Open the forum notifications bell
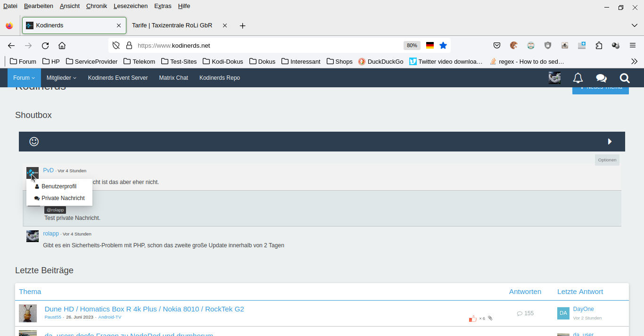 point(578,78)
